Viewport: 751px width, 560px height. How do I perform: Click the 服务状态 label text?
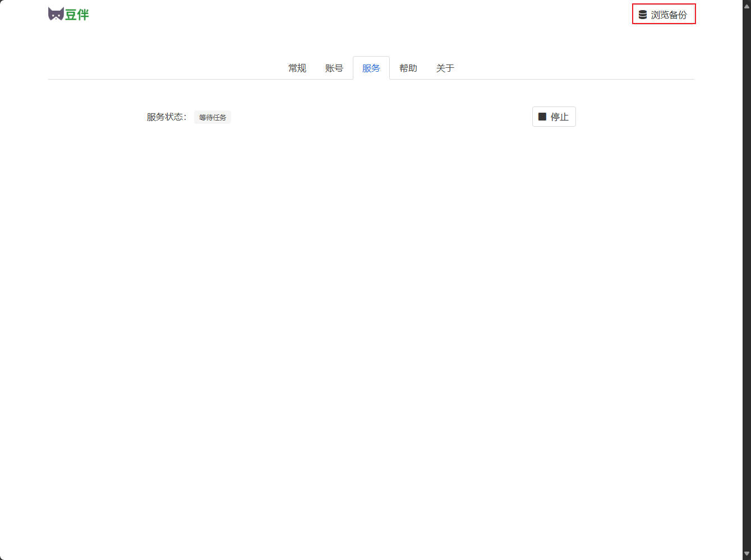coord(166,117)
